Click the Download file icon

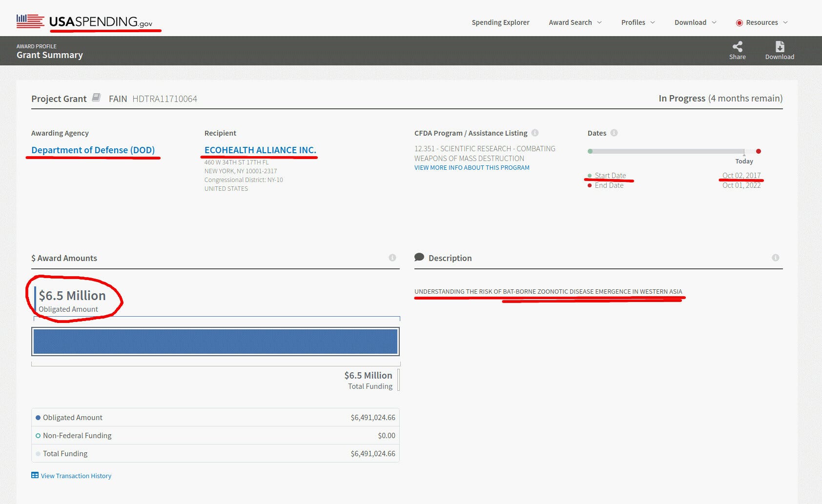[x=780, y=46]
